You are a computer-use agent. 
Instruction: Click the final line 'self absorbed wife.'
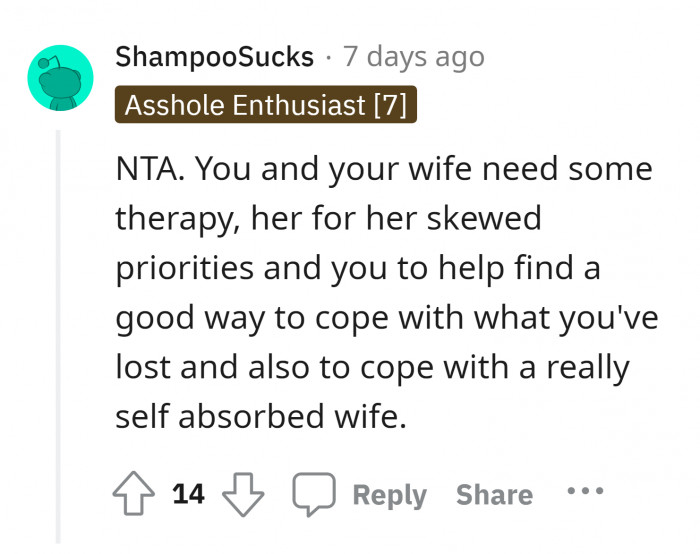tap(262, 418)
